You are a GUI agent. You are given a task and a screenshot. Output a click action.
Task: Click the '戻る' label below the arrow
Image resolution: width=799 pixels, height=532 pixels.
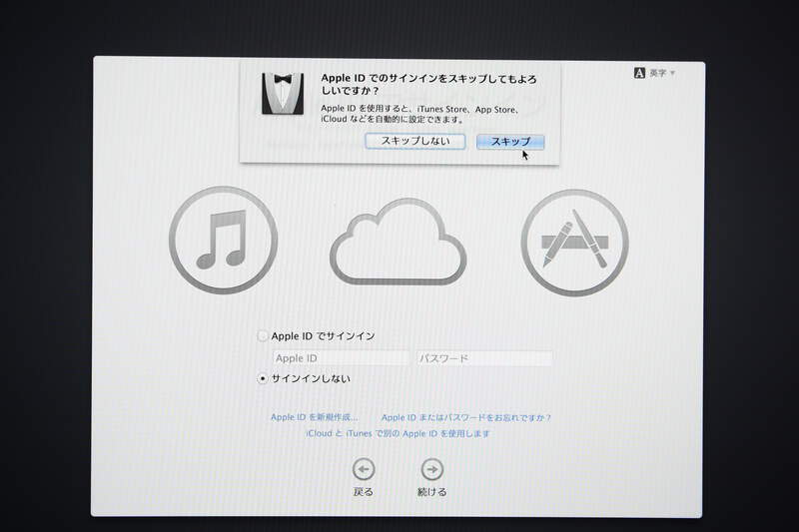[364, 492]
